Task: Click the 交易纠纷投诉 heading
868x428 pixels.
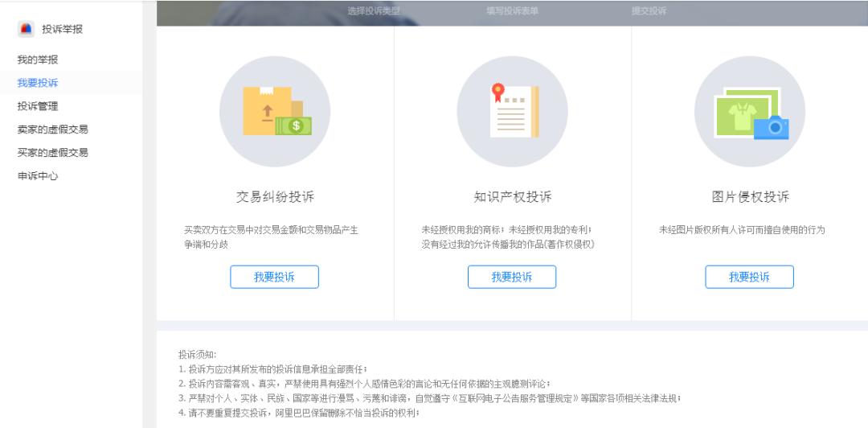Action: (275, 197)
